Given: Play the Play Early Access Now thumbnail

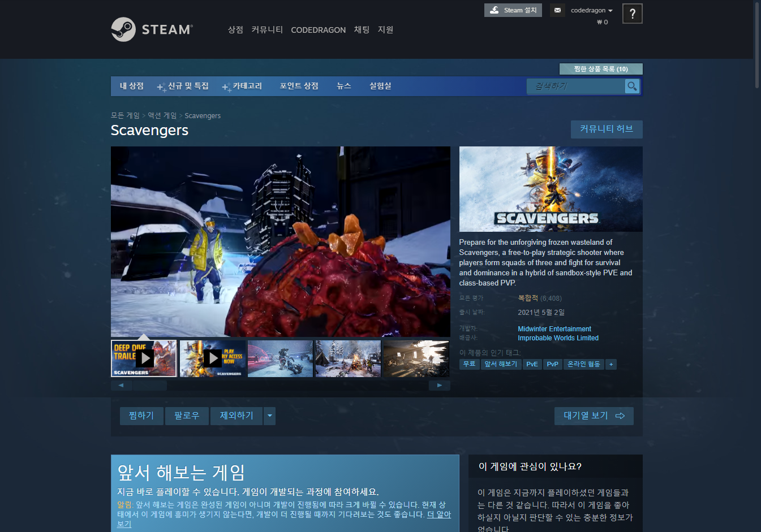Looking at the screenshot, I should (x=212, y=358).
